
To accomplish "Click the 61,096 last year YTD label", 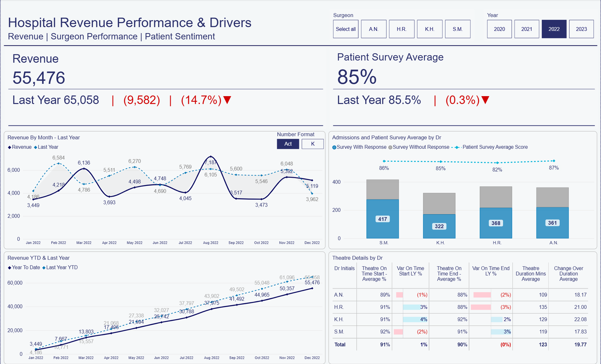I will click(287, 278).
